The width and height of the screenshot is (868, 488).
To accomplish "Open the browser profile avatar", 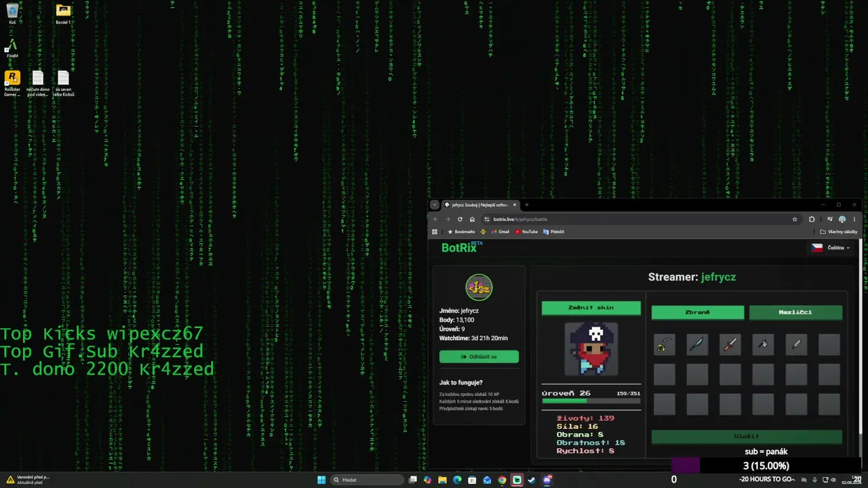I will coord(842,220).
